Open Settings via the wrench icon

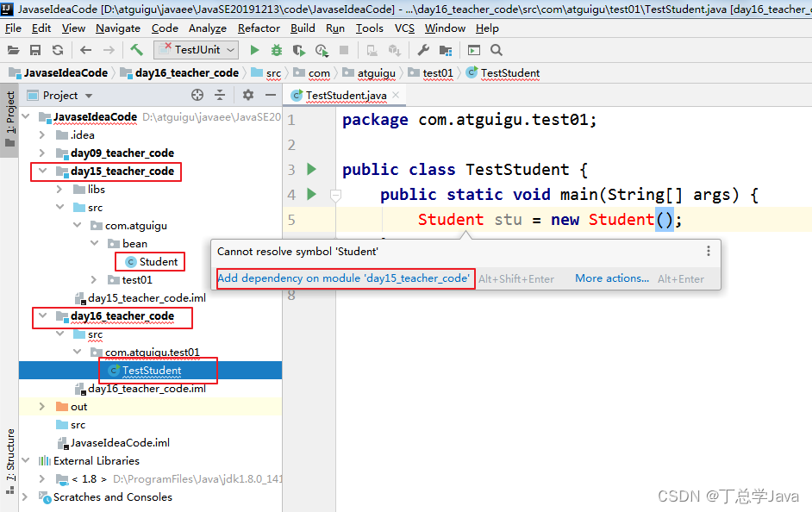pyautogui.click(x=423, y=50)
